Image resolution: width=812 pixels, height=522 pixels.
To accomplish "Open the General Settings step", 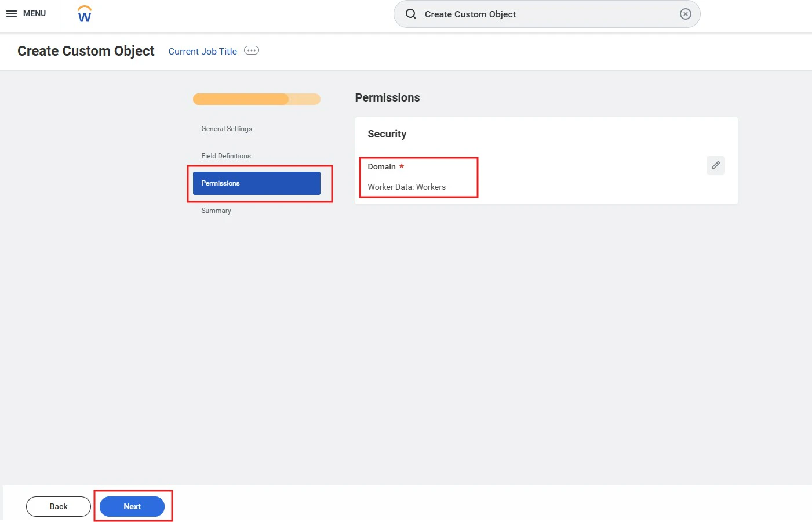I will pyautogui.click(x=226, y=129).
